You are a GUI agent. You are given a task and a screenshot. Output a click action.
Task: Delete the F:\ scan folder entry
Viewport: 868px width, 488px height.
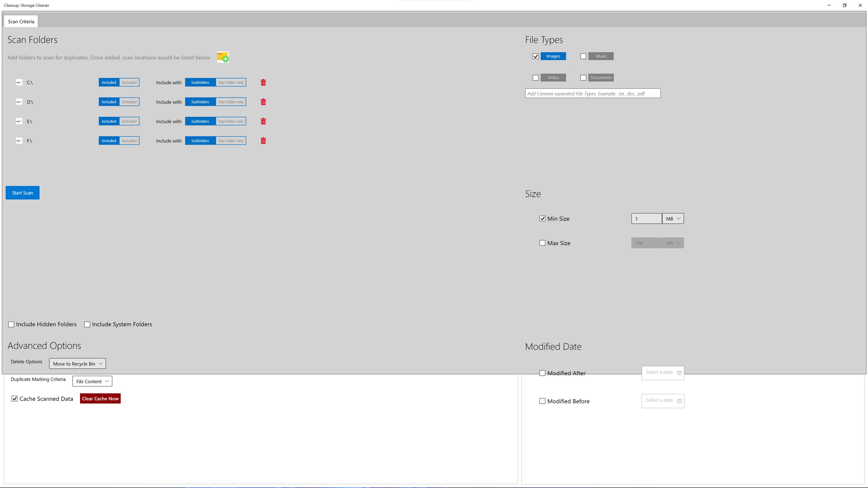click(x=263, y=141)
